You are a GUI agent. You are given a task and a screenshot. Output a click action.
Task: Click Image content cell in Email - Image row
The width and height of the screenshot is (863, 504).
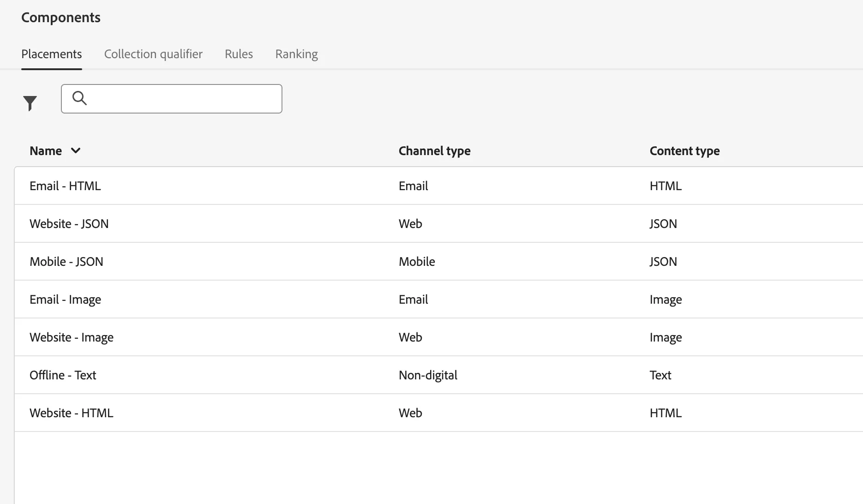[x=666, y=299]
